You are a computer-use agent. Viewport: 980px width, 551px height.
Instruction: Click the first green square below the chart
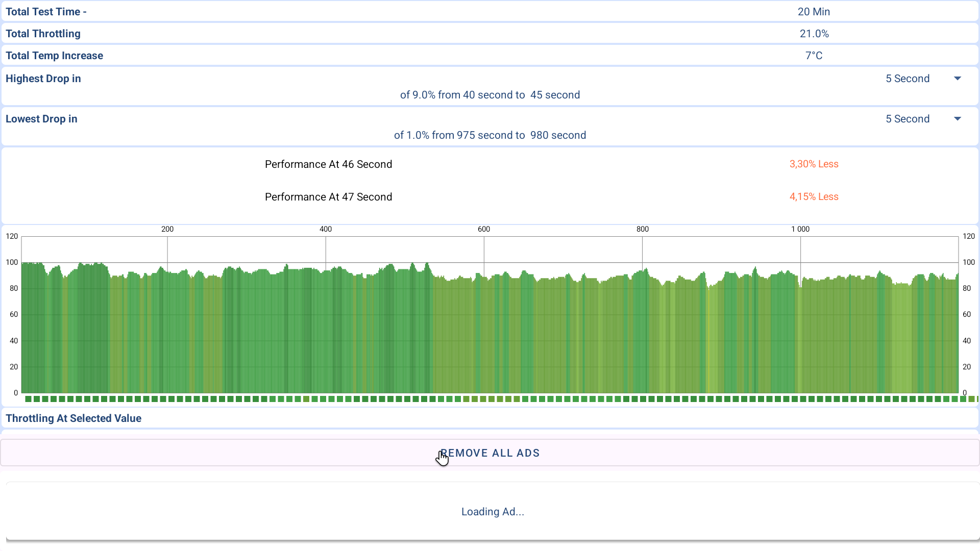29,399
